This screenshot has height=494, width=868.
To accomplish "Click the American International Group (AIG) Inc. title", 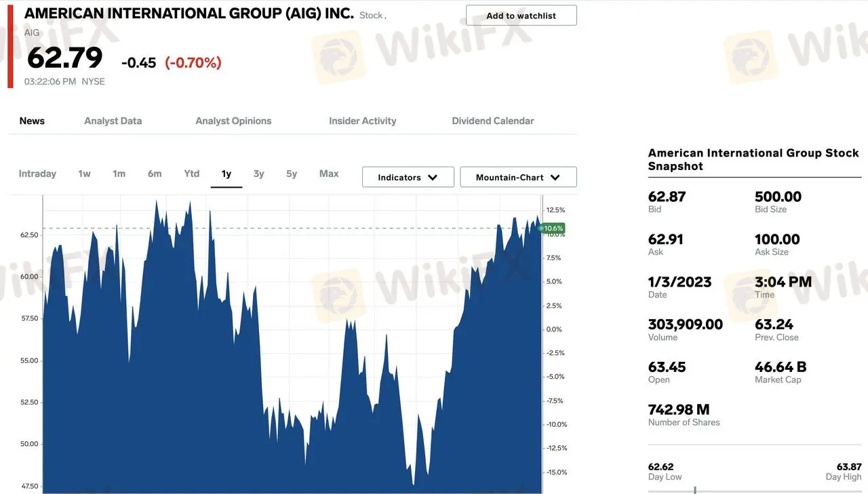I will (x=189, y=14).
